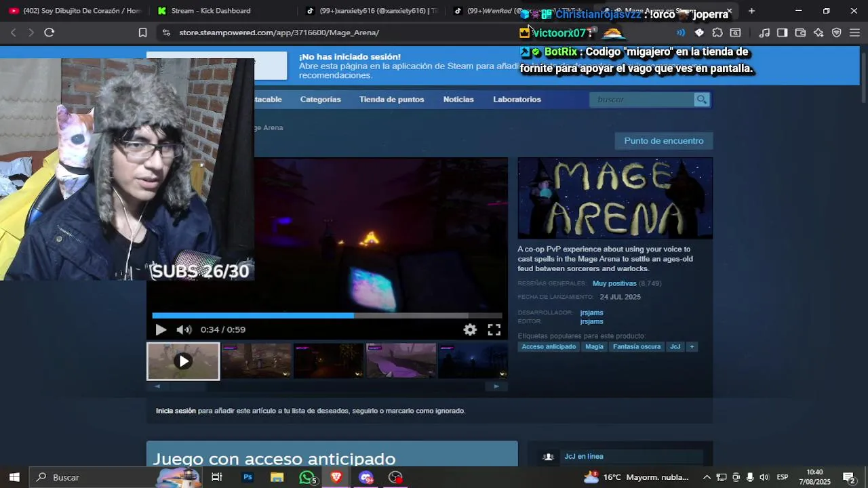Open the browser hamburger main menu
Image resolution: width=868 pixels, height=488 pixels.
click(x=854, y=33)
